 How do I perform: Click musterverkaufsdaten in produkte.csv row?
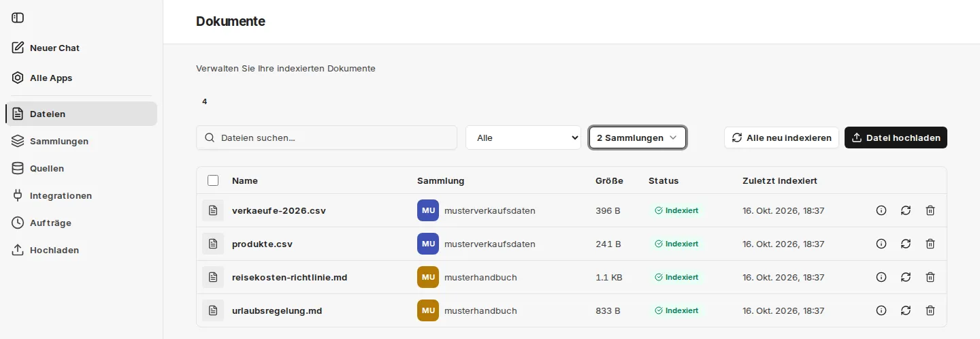[490, 244]
